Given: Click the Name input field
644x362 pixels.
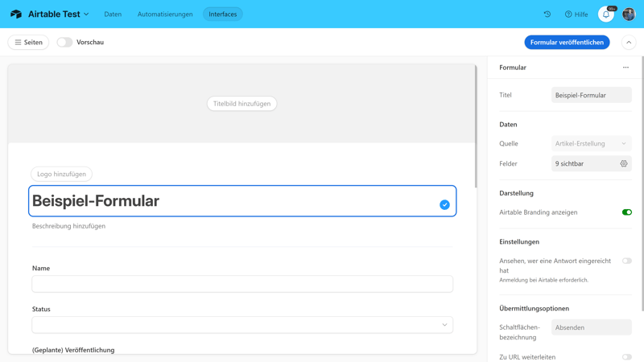Looking at the screenshot, I should click(x=242, y=284).
